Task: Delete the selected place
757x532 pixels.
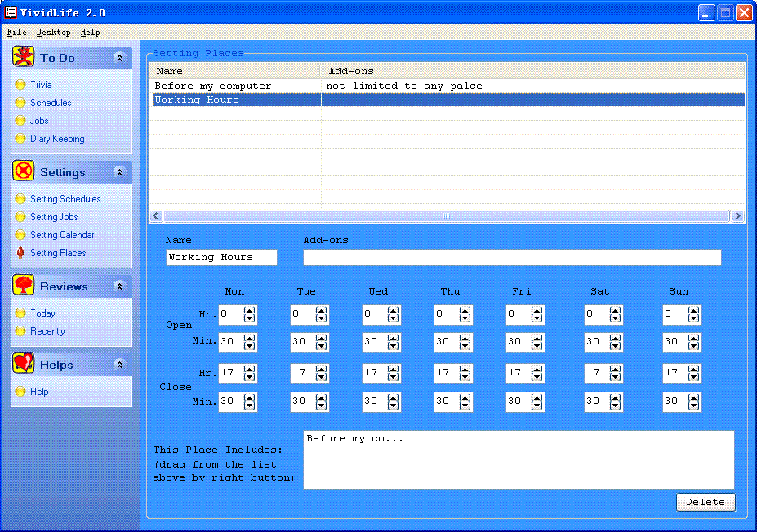Action: 706,502
